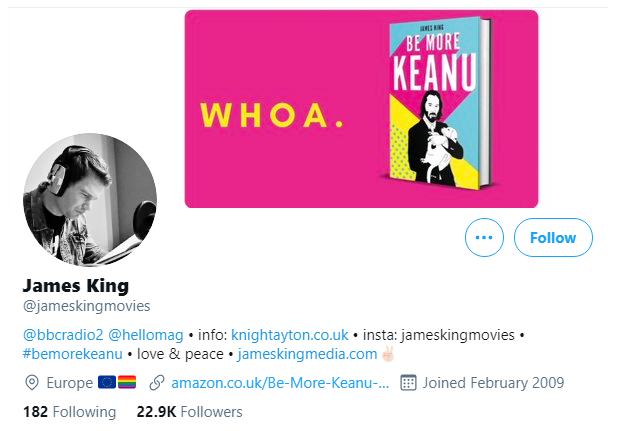This screenshot has width=617, height=431.
Task: Click the peace hand emoji in bio
Action: (x=387, y=353)
